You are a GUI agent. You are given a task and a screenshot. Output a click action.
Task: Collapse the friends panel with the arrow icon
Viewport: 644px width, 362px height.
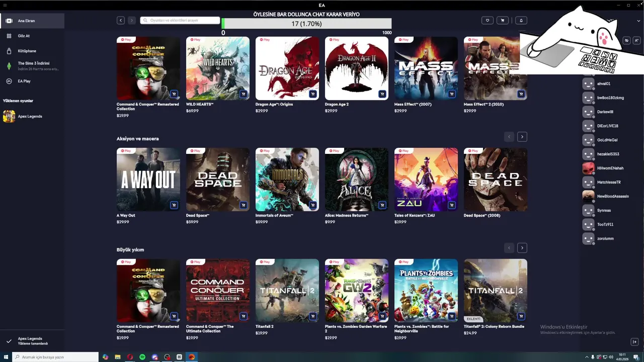634,342
